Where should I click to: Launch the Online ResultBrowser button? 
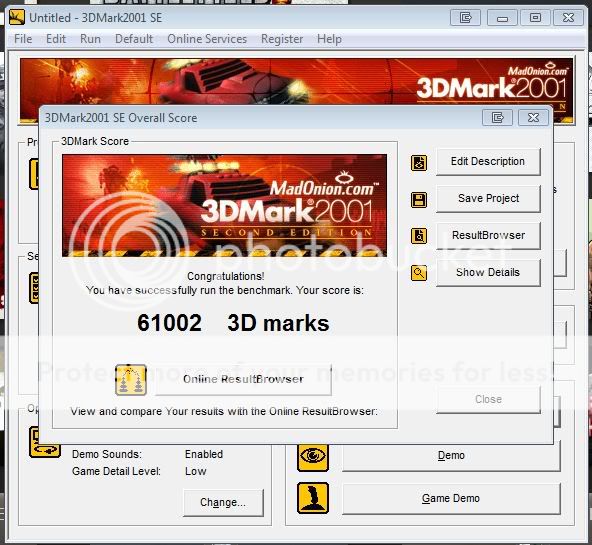244,379
